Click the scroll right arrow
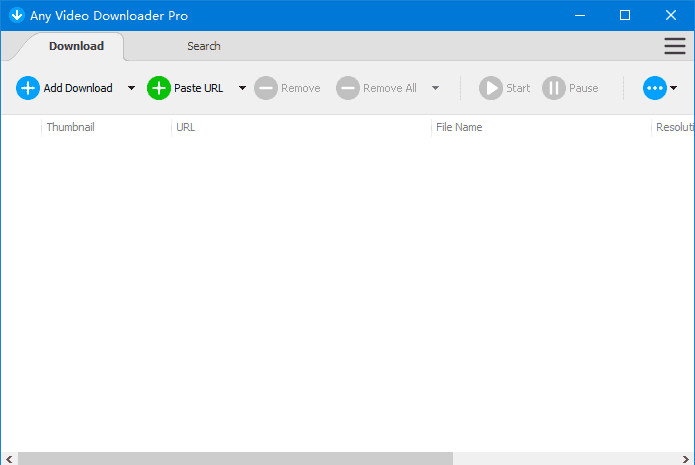 685,459
